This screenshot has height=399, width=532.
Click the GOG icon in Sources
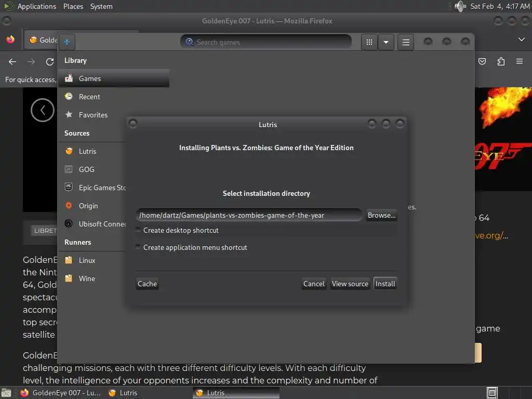(69, 169)
